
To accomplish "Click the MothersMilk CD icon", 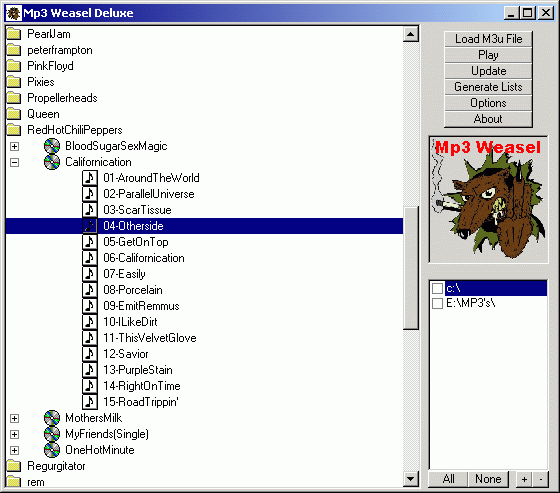I will click(x=52, y=418).
